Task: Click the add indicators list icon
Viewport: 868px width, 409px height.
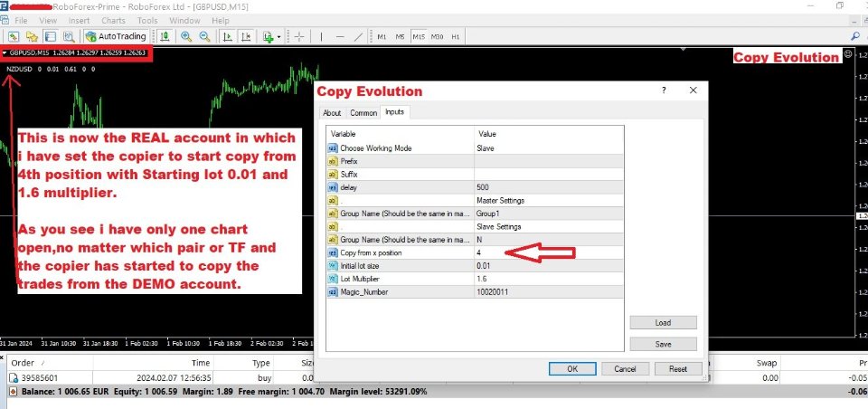Action: [269, 36]
